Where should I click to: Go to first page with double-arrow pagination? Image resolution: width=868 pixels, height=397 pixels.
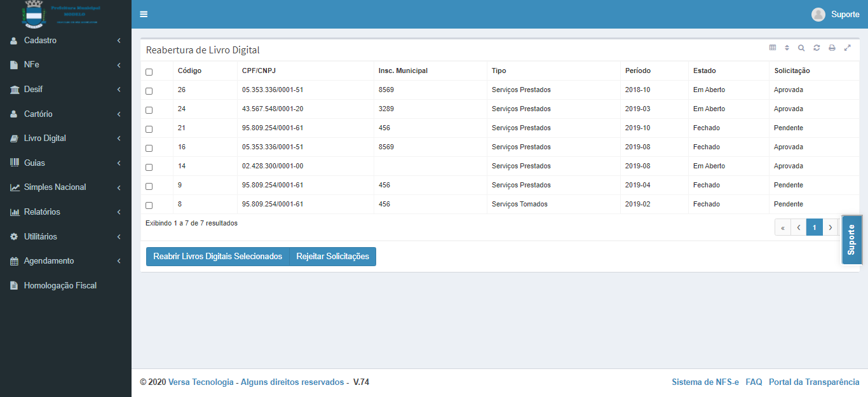click(x=782, y=227)
